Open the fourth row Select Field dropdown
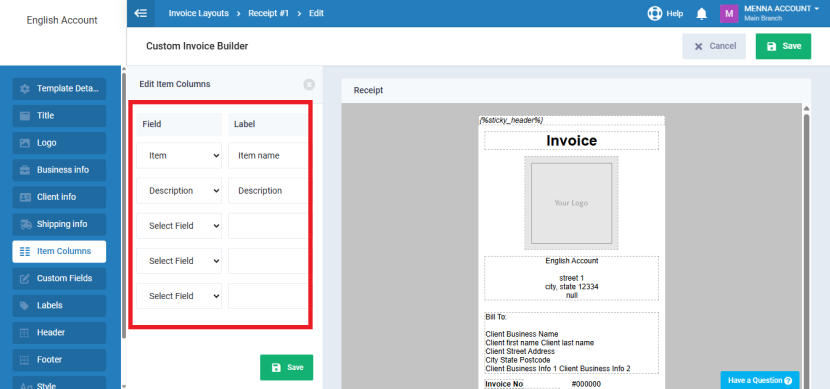Image resolution: width=830 pixels, height=389 pixels. click(x=179, y=261)
